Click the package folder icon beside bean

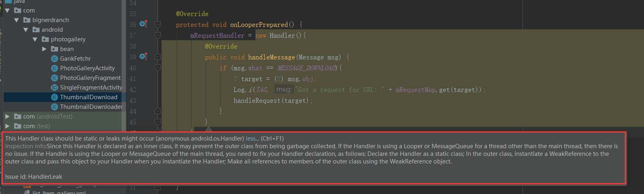point(55,49)
